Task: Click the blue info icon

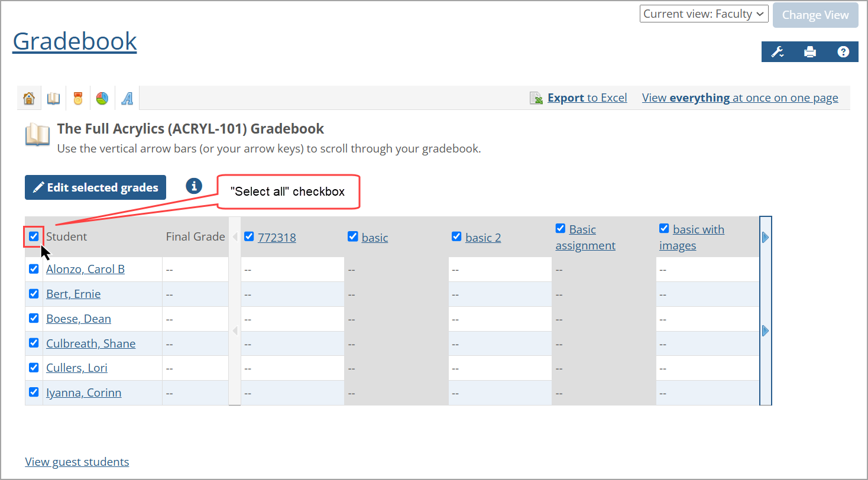Action: [194, 186]
